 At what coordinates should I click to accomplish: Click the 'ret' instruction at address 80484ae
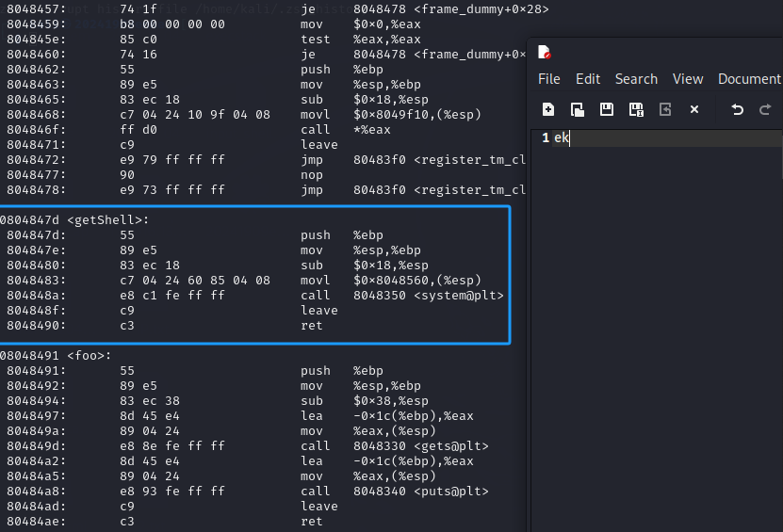pos(312,522)
